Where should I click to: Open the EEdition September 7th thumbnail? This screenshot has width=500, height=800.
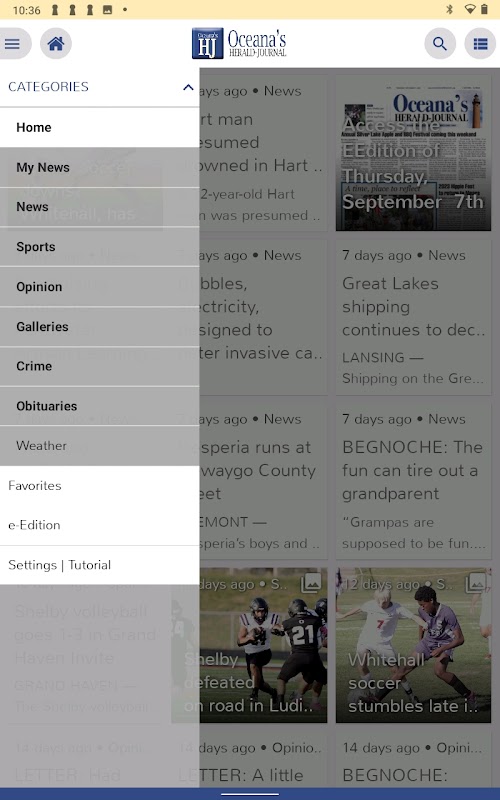point(413,153)
